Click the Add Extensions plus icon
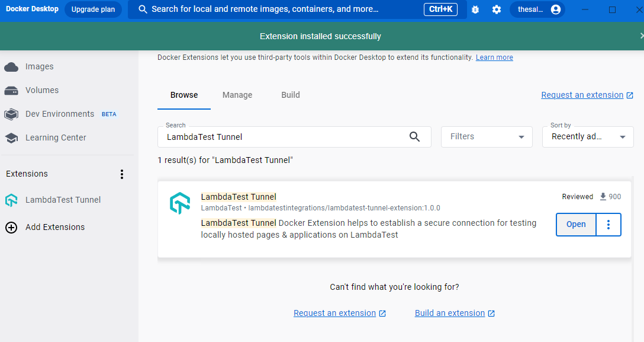The image size is (644, 342). [11, 228]
